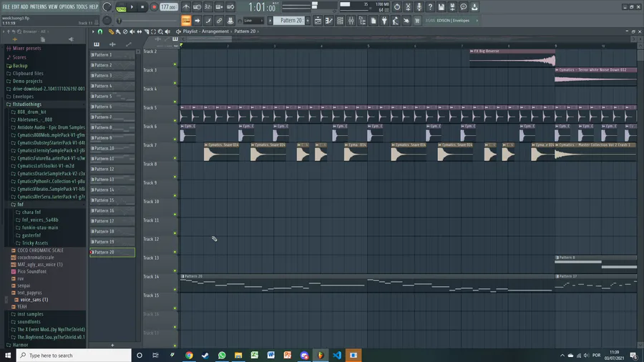The image size is (644, 362).
Task: Open the Playlist view icon
Action: click(318, 21)
